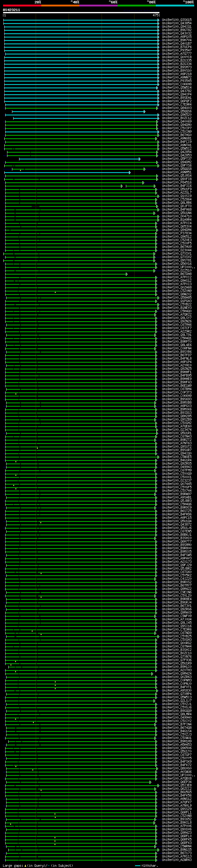Click the red under-20% identity scale segment
Screen dimensions: 197x868
[22, 6]
